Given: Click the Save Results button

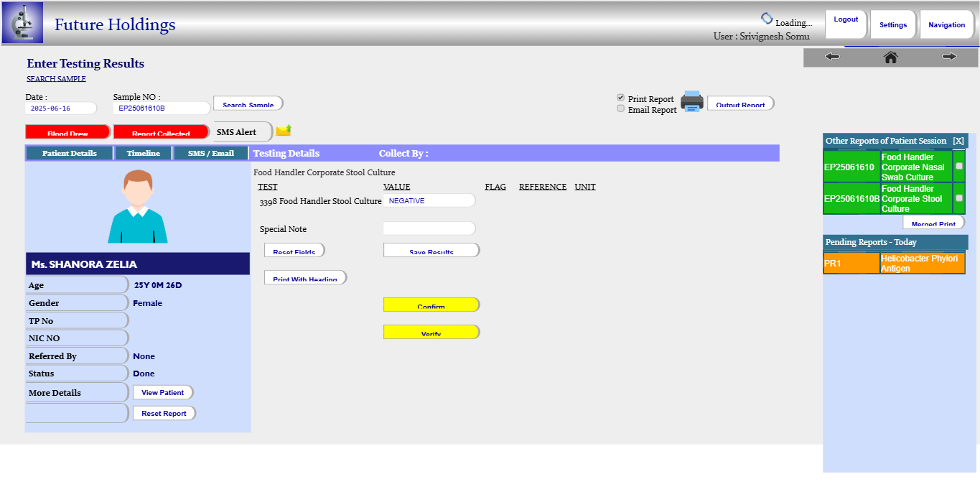Looking at the screenshot, I should (431, 250).
